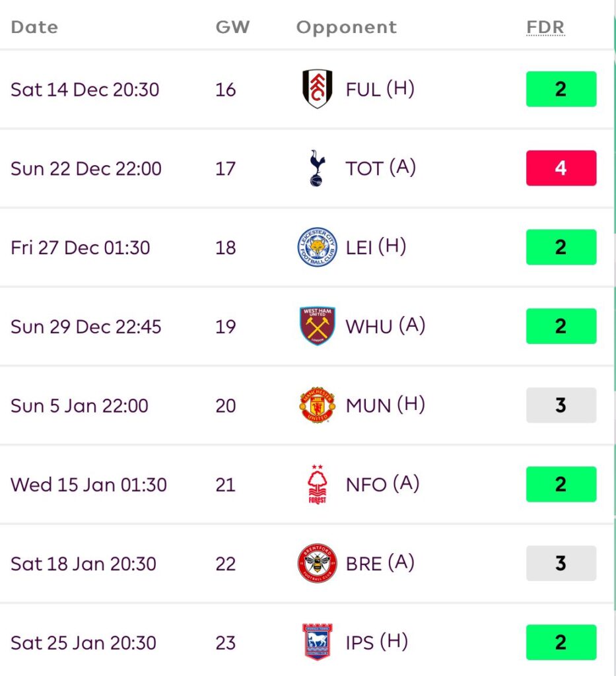
Task: Click the Ipswich Town crest
Action: (x=317, y=642)
